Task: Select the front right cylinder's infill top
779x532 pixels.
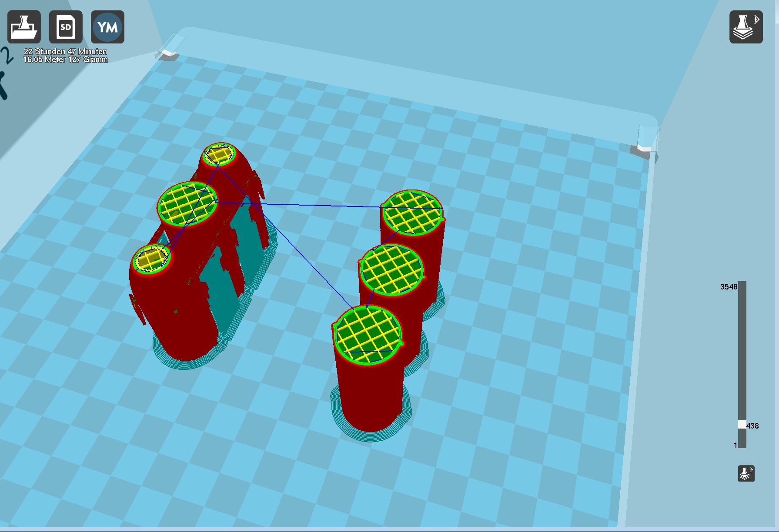Action: (x=368, y=334)
